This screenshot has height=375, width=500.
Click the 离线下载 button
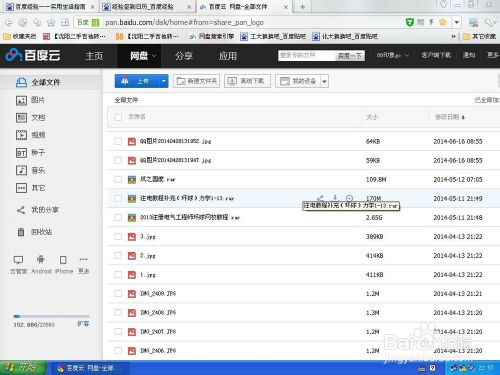(247, 81)
